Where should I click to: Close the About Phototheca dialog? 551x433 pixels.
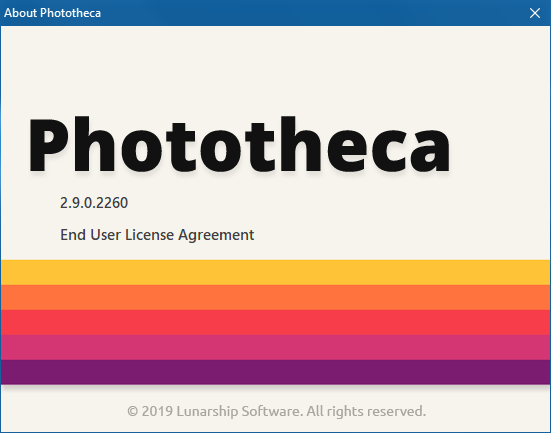tap(535, 13)
